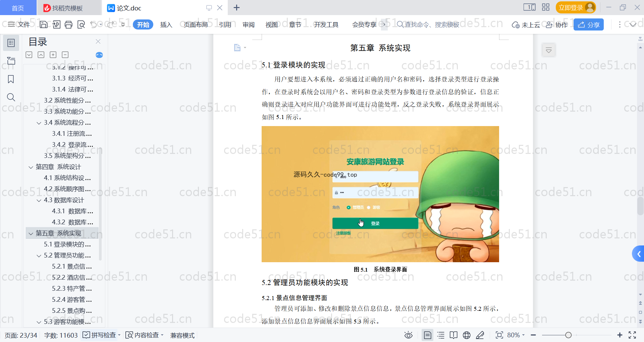Click the 分享 share button
The image size is (644, 342).
tap(588, 24)
